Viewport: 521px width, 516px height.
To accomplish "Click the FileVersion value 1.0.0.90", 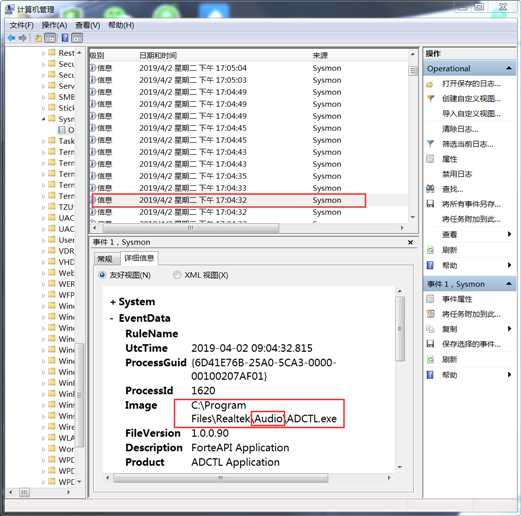I will pyautogui.click(x=210, y=433).
